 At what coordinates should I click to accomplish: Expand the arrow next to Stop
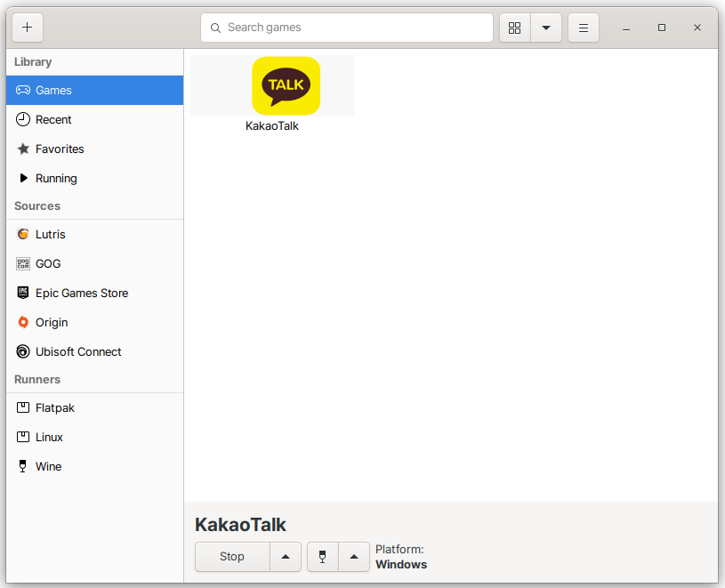(x=286, y=557)
